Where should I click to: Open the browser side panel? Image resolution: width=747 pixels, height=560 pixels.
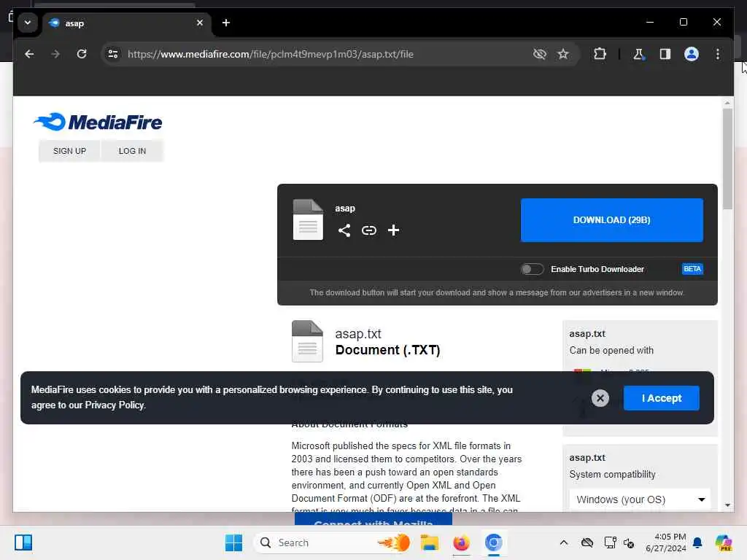[665, 54]
